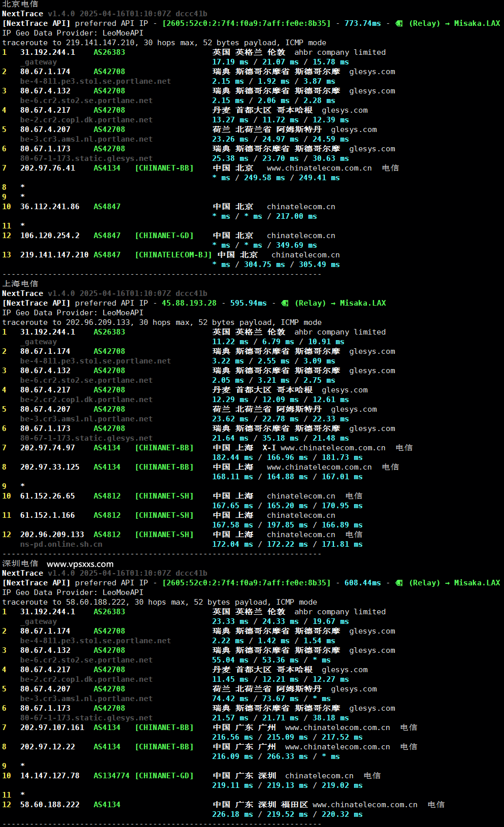
Task: Select hop IP 202.97.74.97
Action: 48,448
